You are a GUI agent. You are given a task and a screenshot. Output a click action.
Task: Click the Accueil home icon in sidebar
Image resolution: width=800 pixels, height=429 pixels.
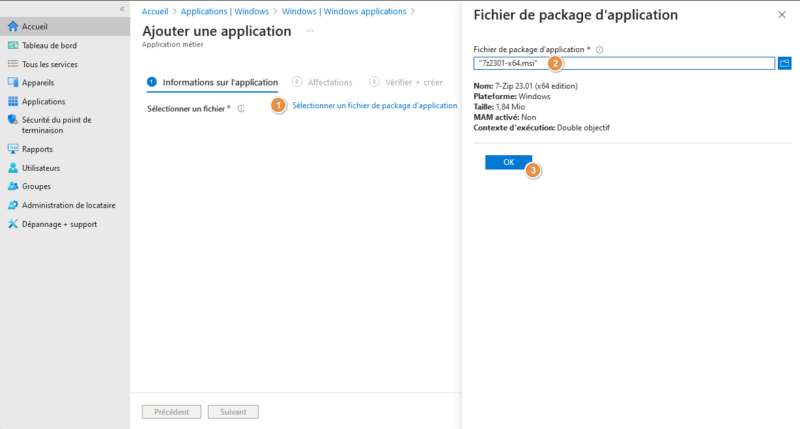pos(13,26)
